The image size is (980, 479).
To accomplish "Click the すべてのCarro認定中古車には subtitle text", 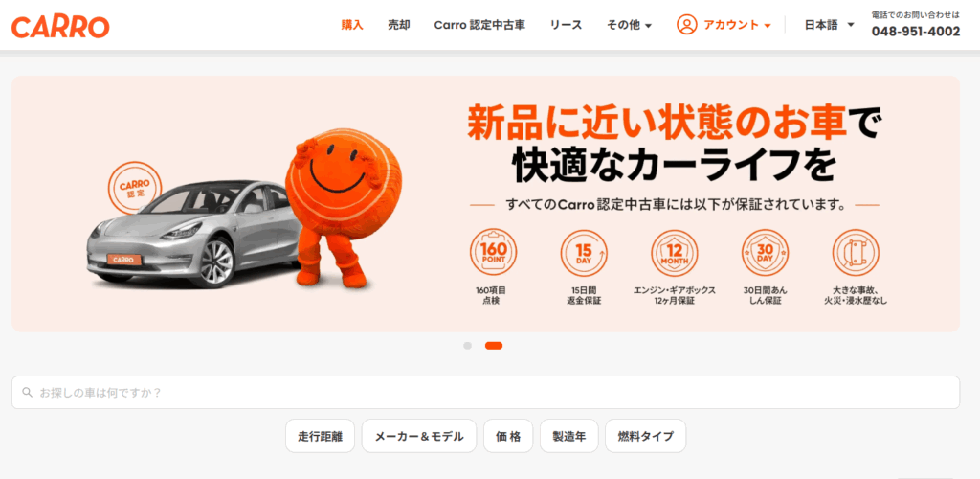I will click(675, 204).
